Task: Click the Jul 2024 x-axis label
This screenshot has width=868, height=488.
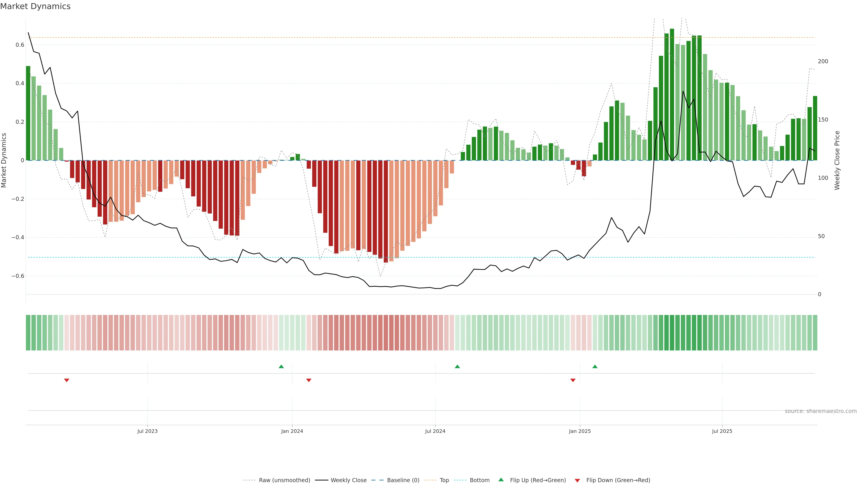Action: click(435, 431)
